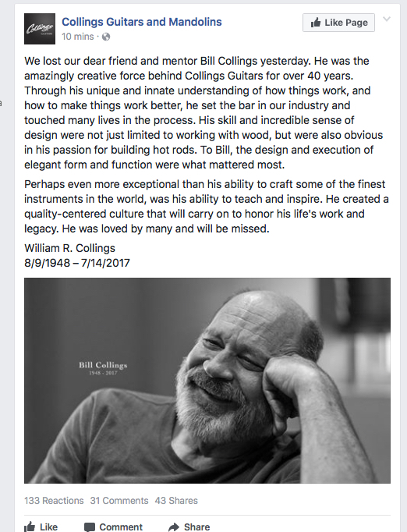Click the public globe privacy icon
407x532 pixels.
106,37
